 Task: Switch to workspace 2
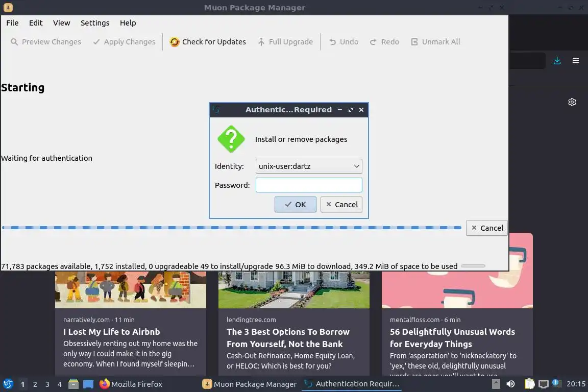pyautogui.click(x=35, y=384)
